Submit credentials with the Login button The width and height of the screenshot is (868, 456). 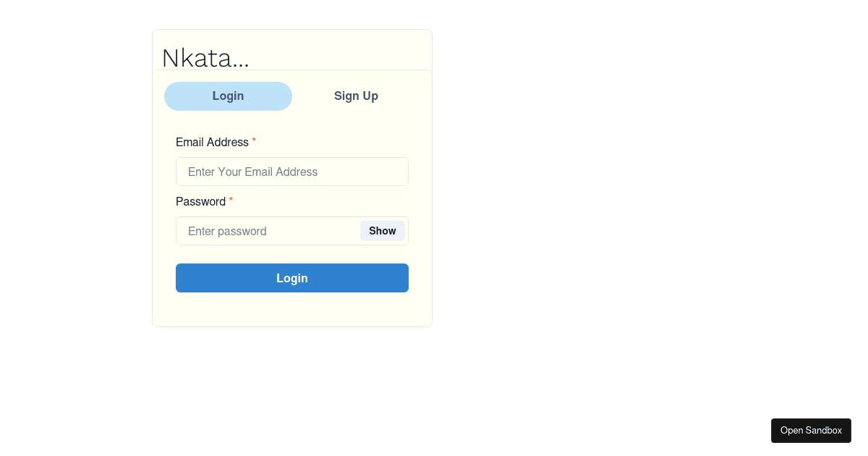pos(292,278)
